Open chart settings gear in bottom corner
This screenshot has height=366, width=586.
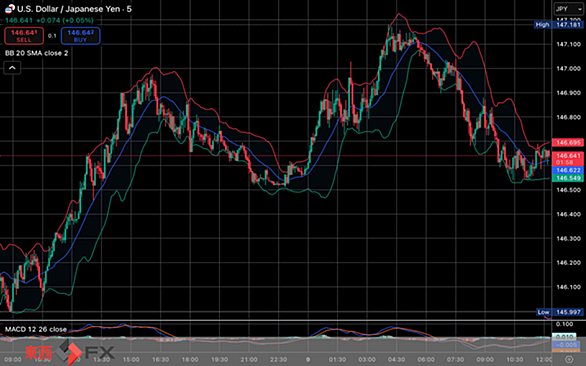[x=569, y=360]
